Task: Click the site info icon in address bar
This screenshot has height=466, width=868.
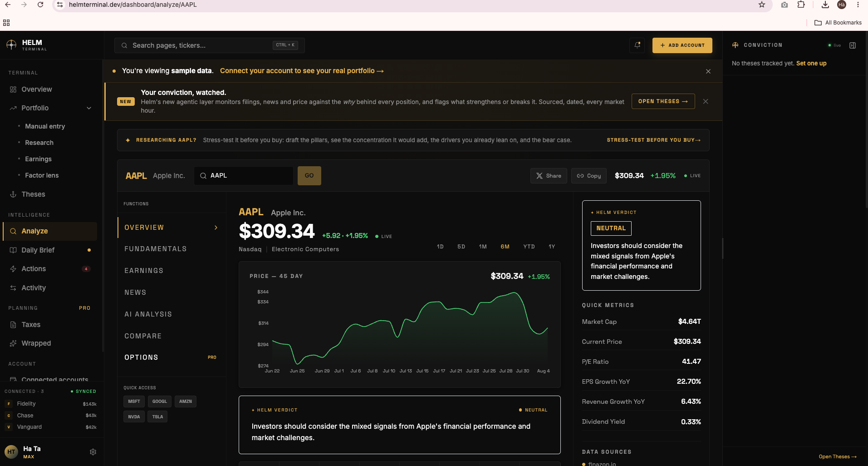Action: pos(60,5)
